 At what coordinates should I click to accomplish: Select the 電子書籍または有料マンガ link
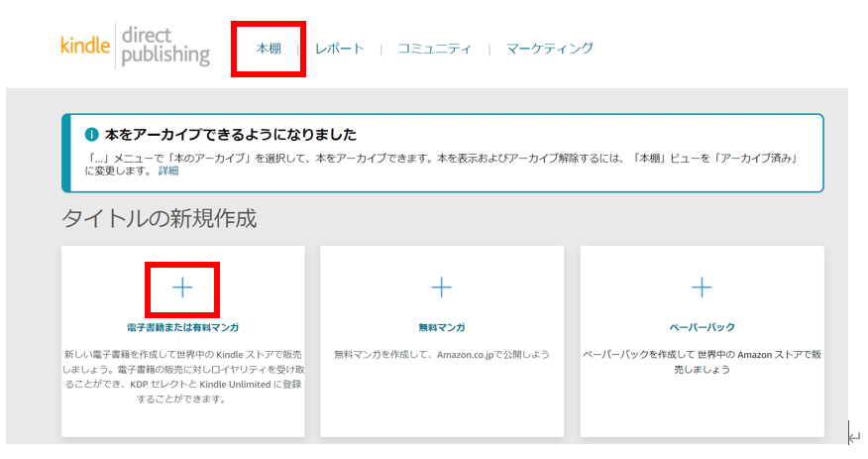182,327
